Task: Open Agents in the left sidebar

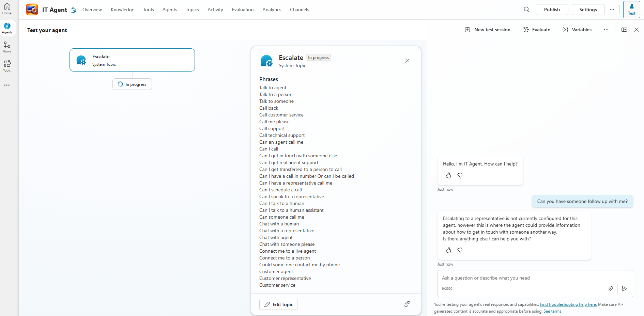Action: [7, 28]
